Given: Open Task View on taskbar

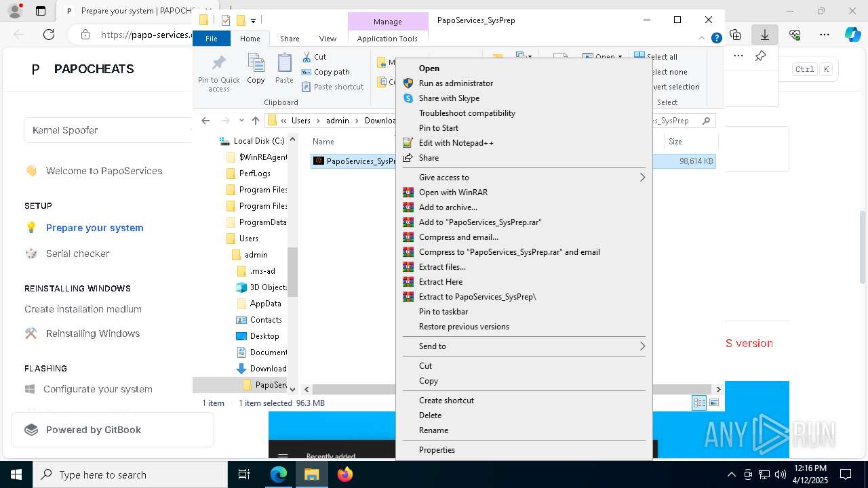Looking at the screenshot, I should click(x=244, y=474).
